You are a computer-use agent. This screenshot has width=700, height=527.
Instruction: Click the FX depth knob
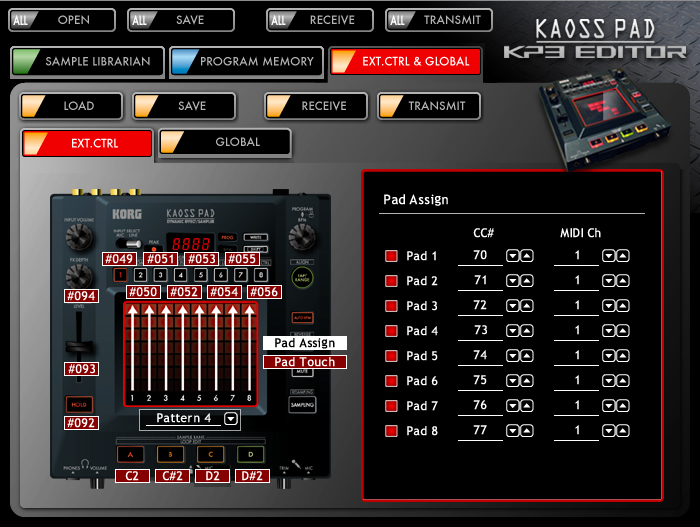(79, 276)
